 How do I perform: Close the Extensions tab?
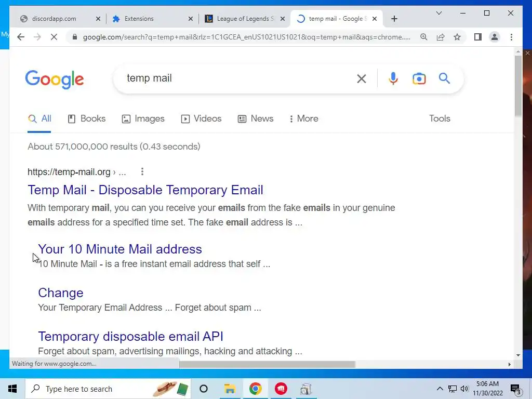(x=191, y=19)
